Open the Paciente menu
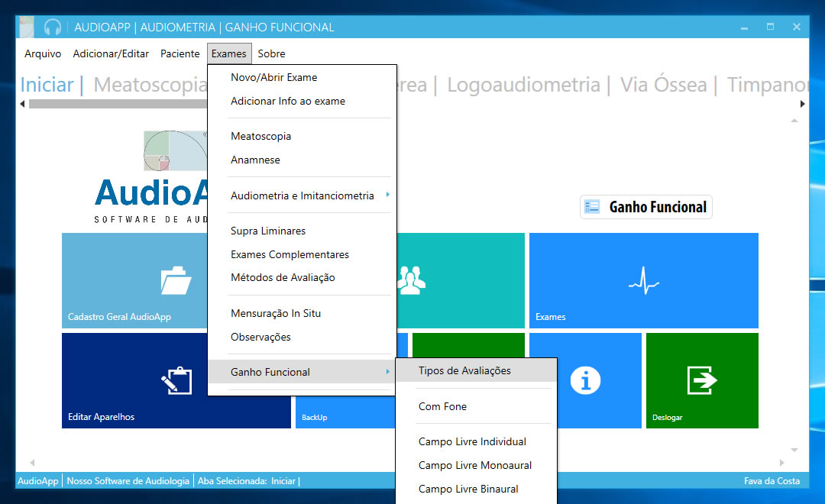This screenshot has width=825, height=504. pyautogui.click(x=180, y=53)
